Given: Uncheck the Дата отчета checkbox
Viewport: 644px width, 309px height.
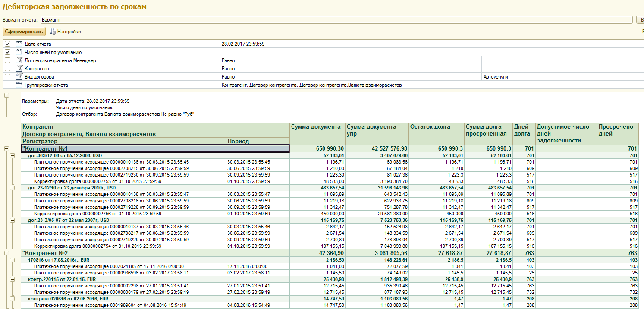Looking at the screenshot, I should pyautogui.click(x=7, y=44).
